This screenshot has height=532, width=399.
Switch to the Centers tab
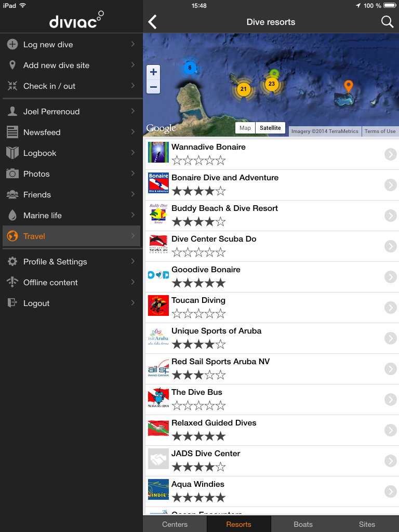(x=175, y=524)
